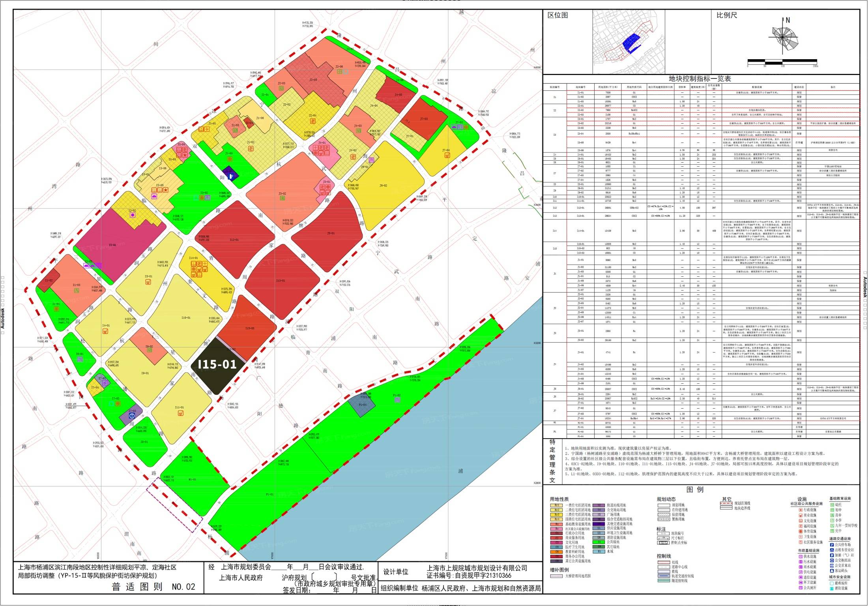
Task: Click the Rr3 三类住宅 yellow legend swatch
Action: tap(556, 514)
